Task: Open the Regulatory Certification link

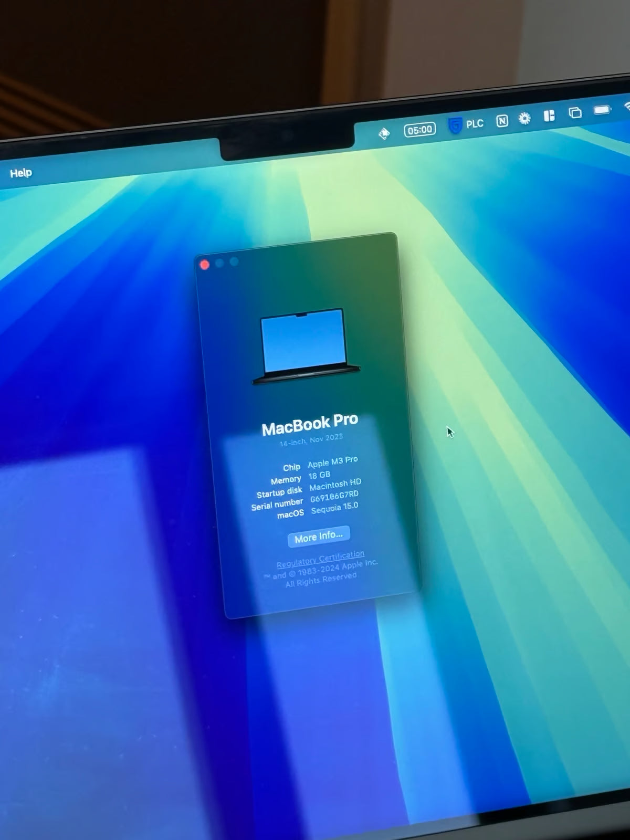Action: point(320,559)
